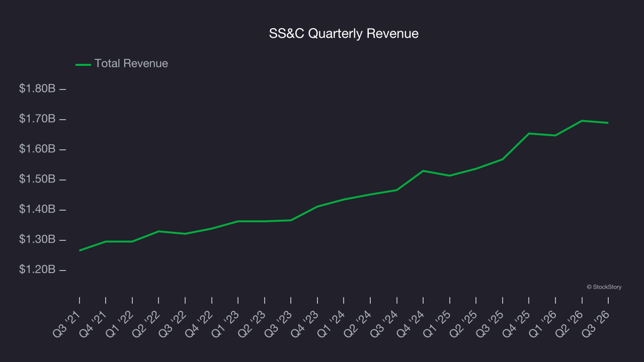Click the "Q1 '24" quarter label

click(x=331, y=323)
